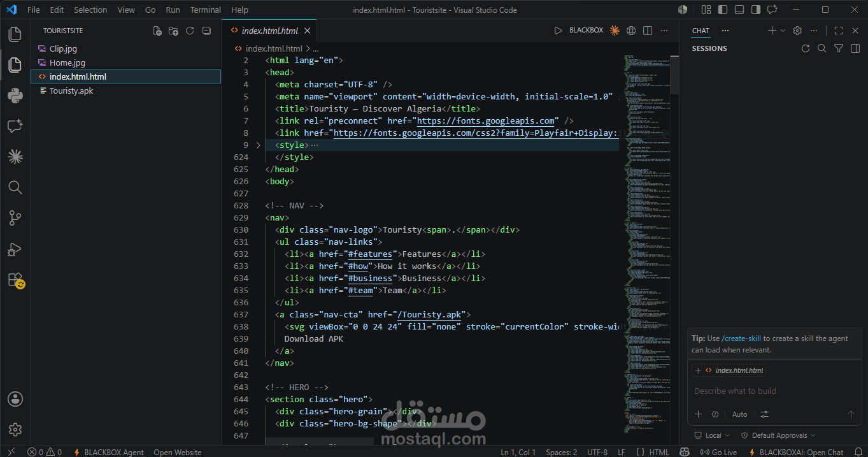Screen dimensions: 868x457
Task: Refresh the SESSIONS list
Action: click(x=806, y=48)
